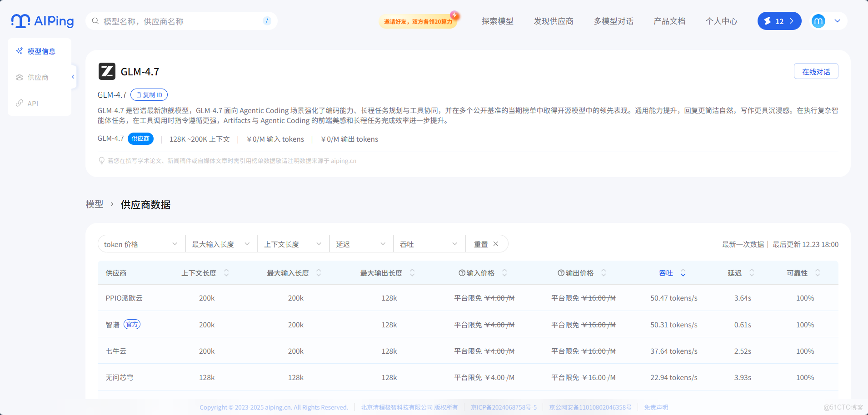Sort by 最大输出长度 column arrows

412,273
